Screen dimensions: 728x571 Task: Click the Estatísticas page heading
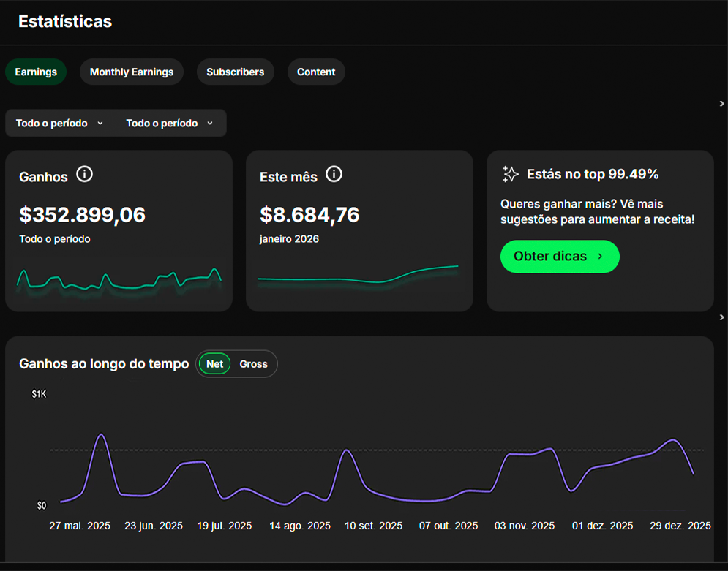point(65,21)
